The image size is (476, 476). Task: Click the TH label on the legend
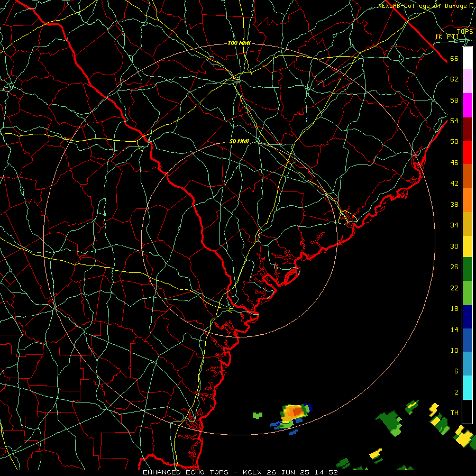point(454,413)
